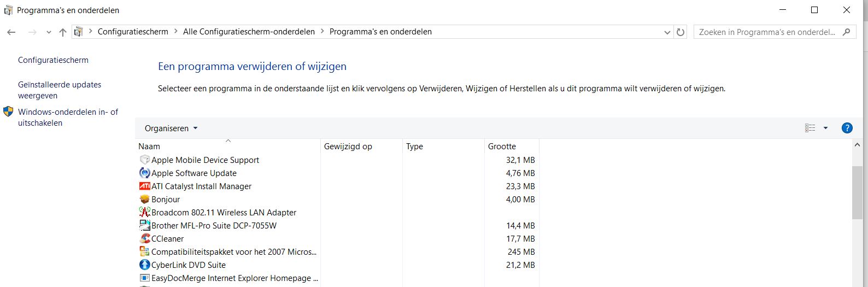
Task: Expand chevron after Alle Configuratiescherm-onderdelen
Action: (x=322, y=32)
